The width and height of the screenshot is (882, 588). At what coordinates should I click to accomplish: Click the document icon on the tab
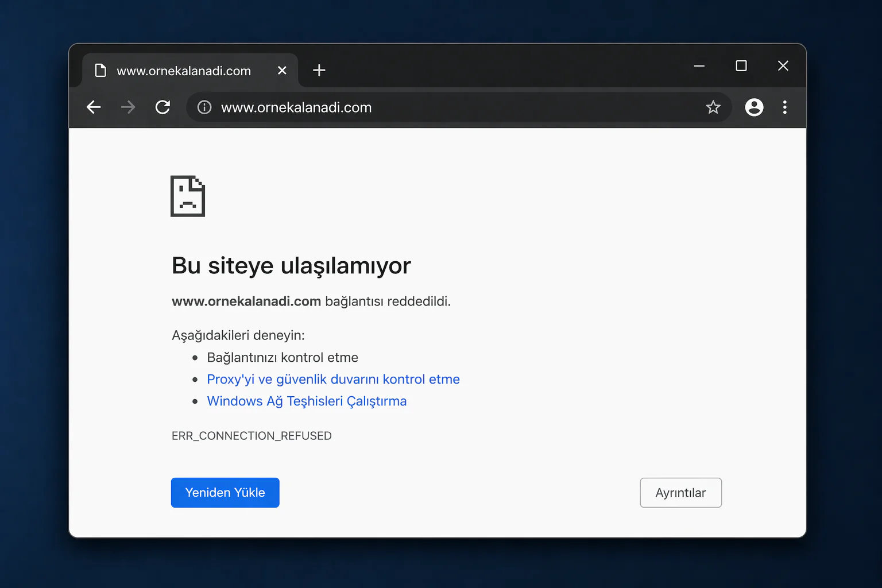[100, 70]
